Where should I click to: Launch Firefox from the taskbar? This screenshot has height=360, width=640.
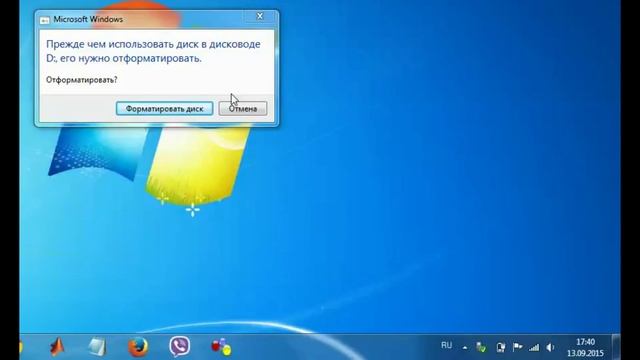138,347
